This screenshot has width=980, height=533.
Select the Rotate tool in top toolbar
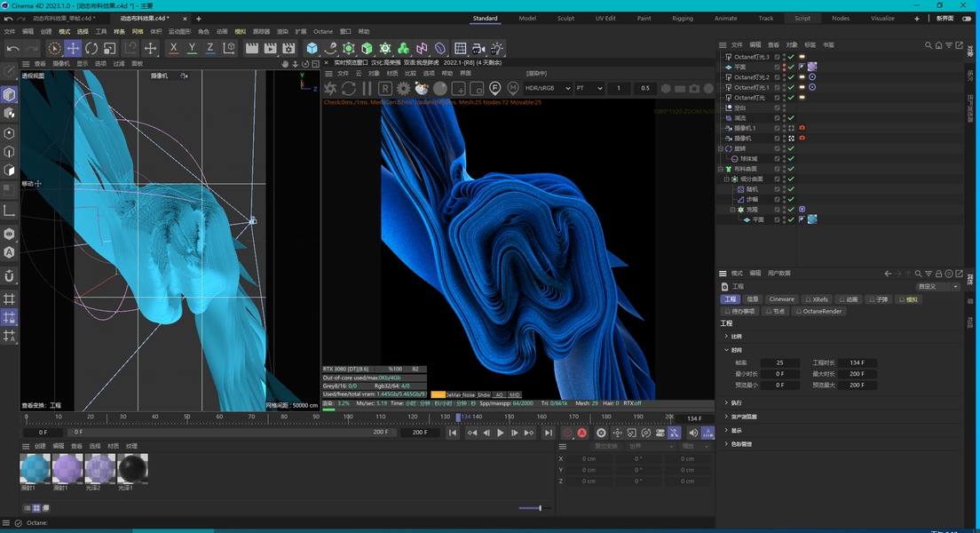[x=91, y=48]
